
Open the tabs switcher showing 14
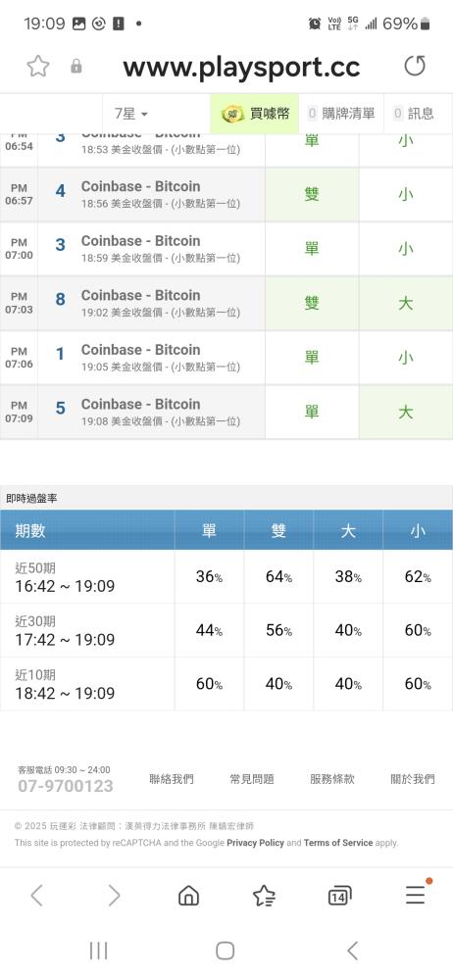[339, 897]
